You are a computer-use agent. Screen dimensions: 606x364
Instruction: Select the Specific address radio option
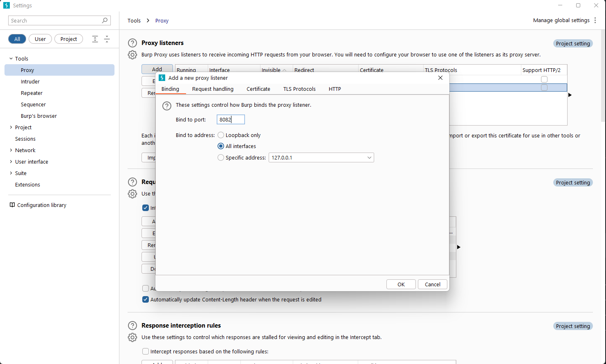[221, 157]
